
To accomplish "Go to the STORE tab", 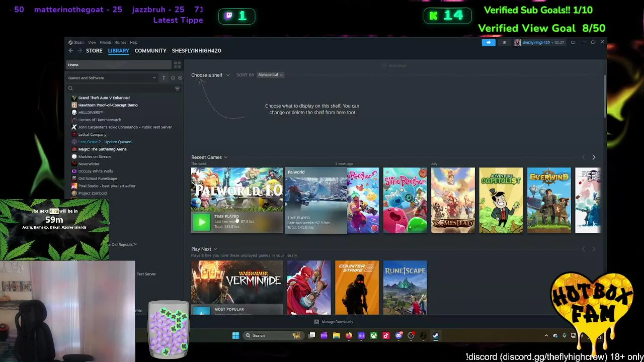I will click(94, 51).
